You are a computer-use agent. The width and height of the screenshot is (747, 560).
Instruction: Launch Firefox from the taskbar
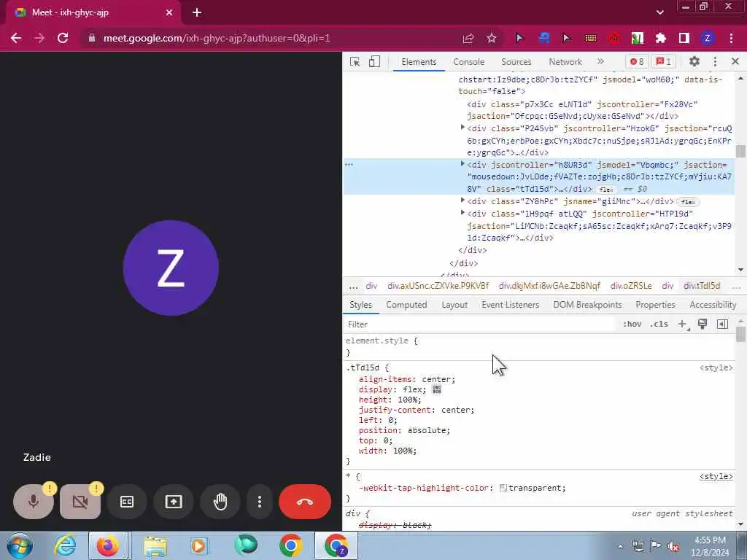point(108,545)
